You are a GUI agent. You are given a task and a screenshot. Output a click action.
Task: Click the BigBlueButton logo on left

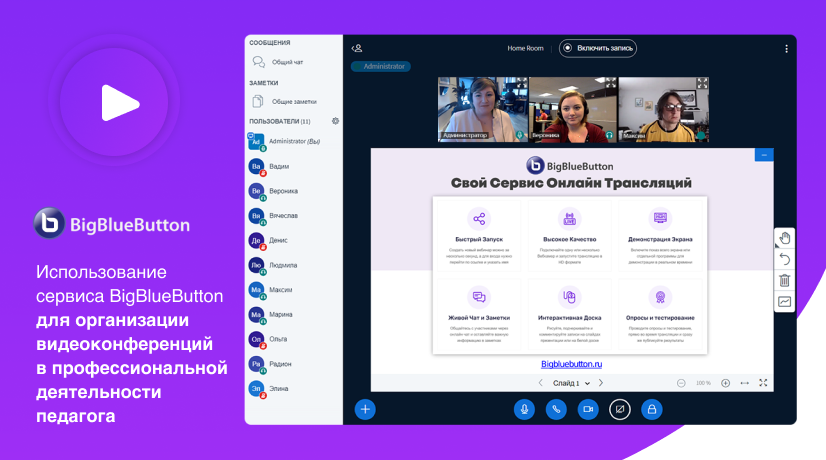coord(112,223)
